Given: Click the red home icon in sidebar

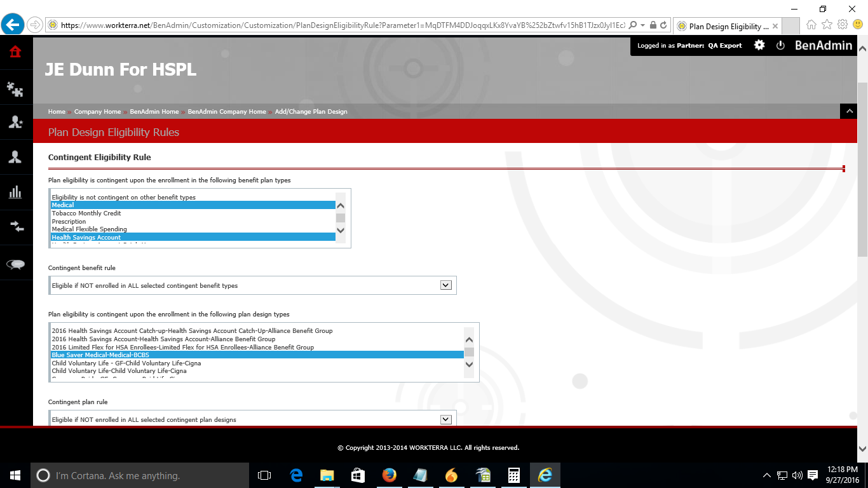Looking at the screenshot, I should point(15,51).
